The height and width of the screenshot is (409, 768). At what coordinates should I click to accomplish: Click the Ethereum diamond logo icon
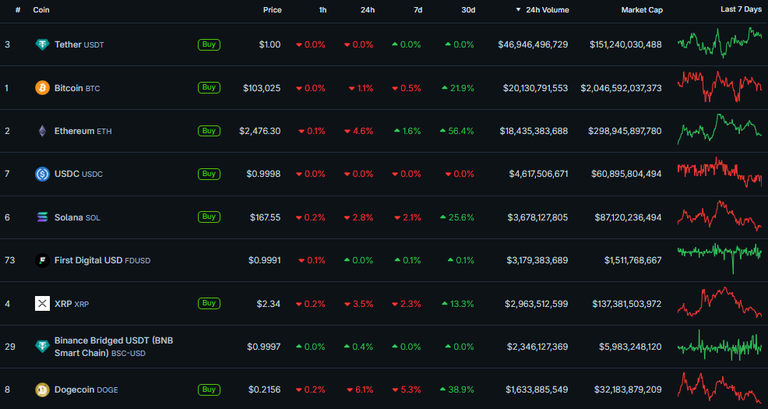click(x=42, y=131)
